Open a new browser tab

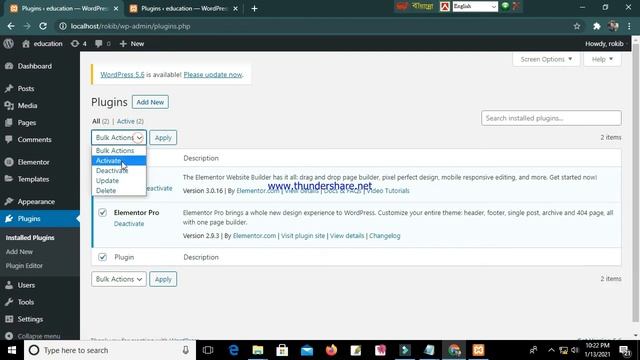pyautogui.click(x=254, y=9)
